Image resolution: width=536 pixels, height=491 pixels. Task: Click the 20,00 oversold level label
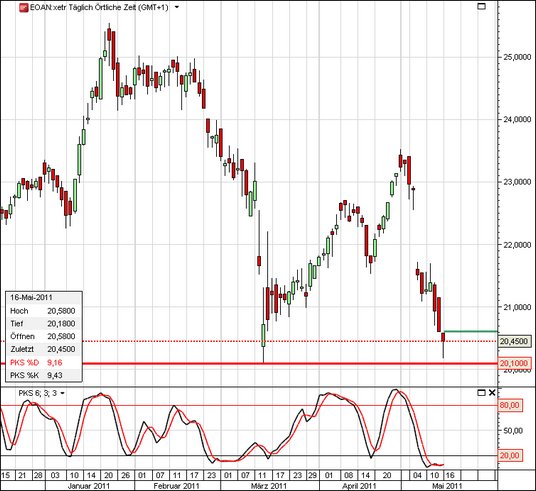pyautogui.click(x=510, y=455)
